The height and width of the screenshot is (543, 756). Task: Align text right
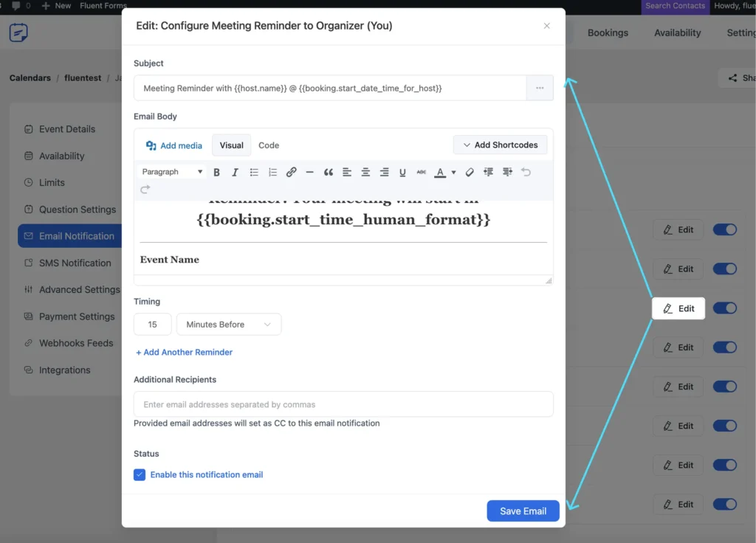click(384, 172)
